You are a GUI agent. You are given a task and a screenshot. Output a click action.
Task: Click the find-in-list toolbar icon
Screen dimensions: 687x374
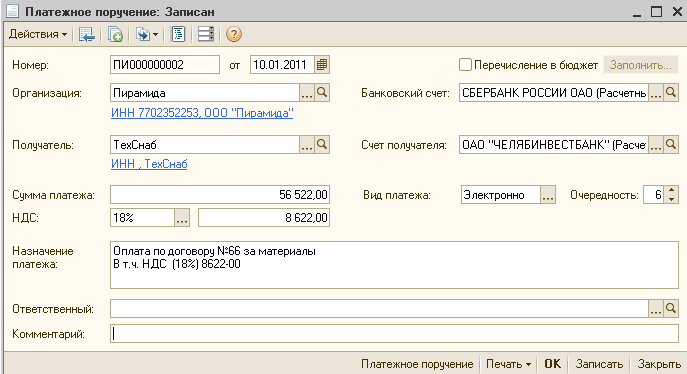86,34
